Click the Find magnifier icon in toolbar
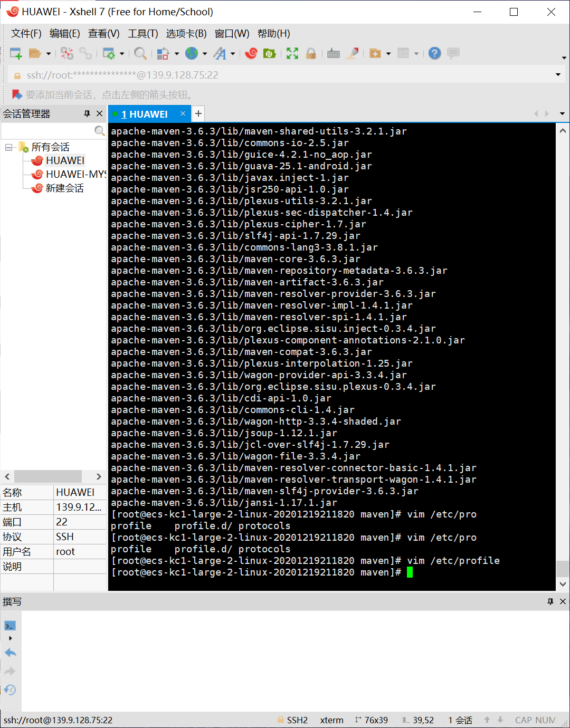The image size is (570, 728). tap(140, 53)
